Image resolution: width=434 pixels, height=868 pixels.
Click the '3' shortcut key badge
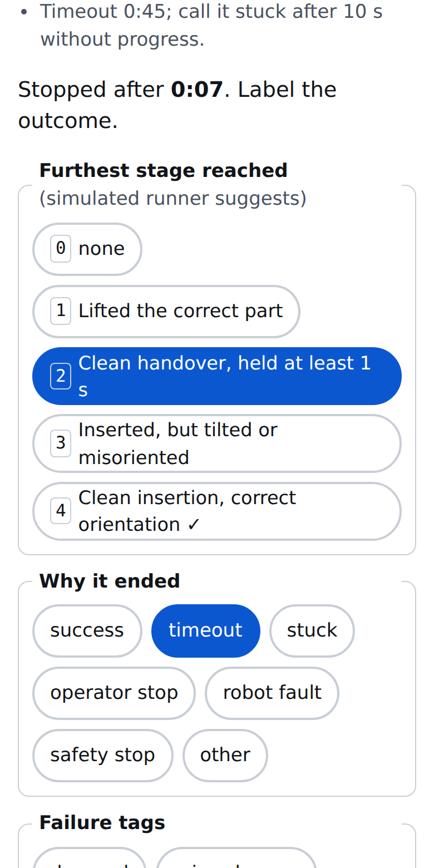61,443
